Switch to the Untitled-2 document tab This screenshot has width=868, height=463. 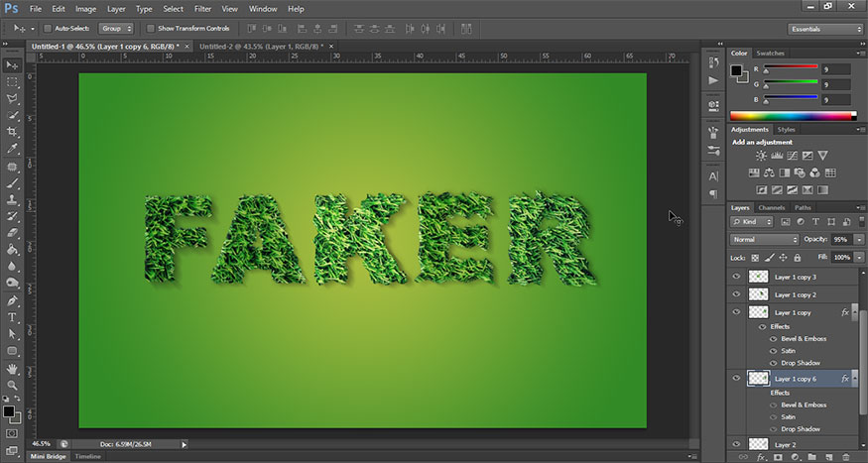point(262,47)
